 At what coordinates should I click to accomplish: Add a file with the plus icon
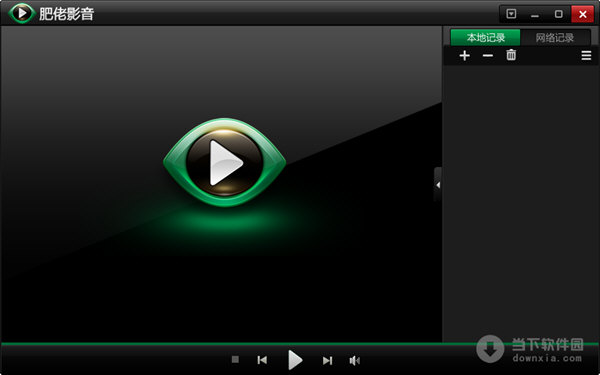[465, 55]
